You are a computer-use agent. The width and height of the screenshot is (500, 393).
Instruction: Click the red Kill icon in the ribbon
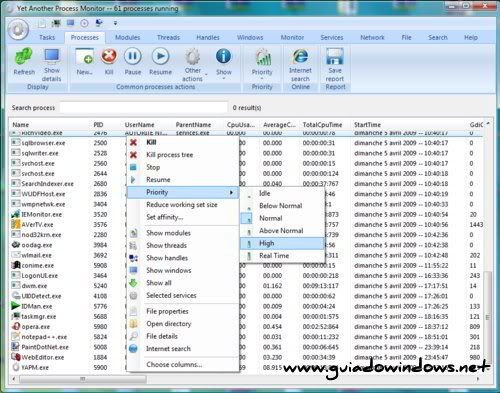[109, 56]
